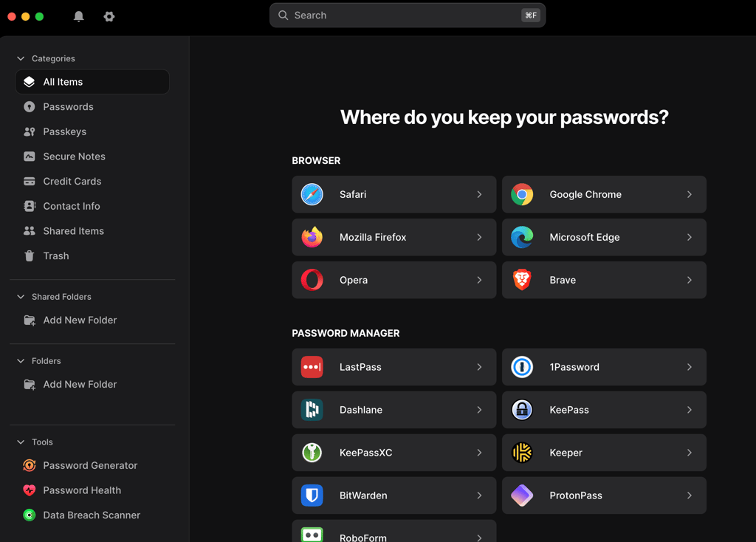Click the Search input field
Screen dimensions: 756x542
pos(408,16)
